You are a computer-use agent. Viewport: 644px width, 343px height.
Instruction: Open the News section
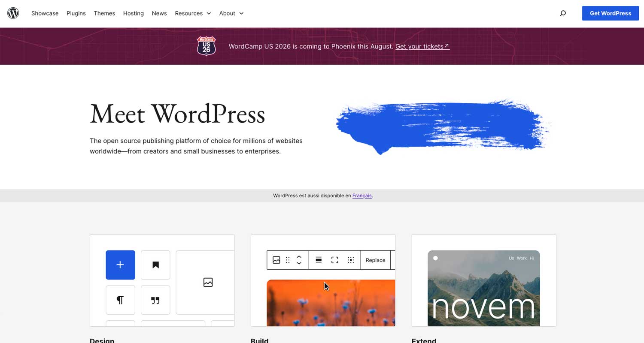(159, 13)
